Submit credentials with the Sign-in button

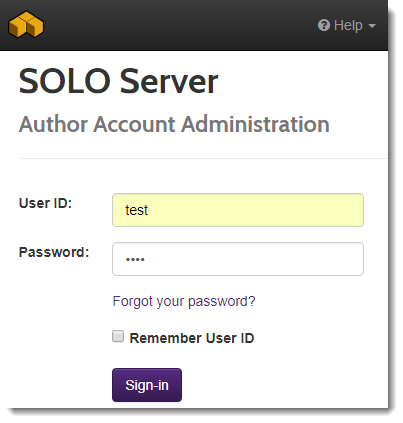(147, 385)
